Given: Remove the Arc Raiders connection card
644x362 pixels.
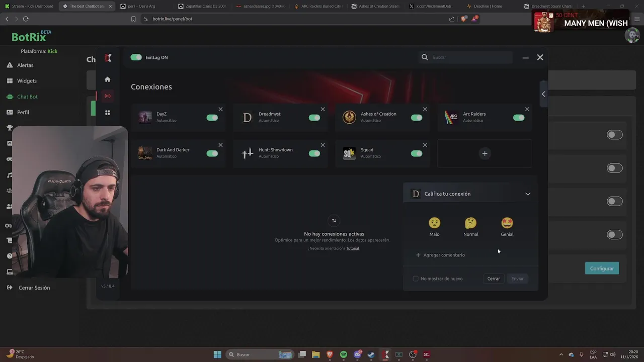Looking at the screenshot, I should pyautogui.click(x=527, y=109).
